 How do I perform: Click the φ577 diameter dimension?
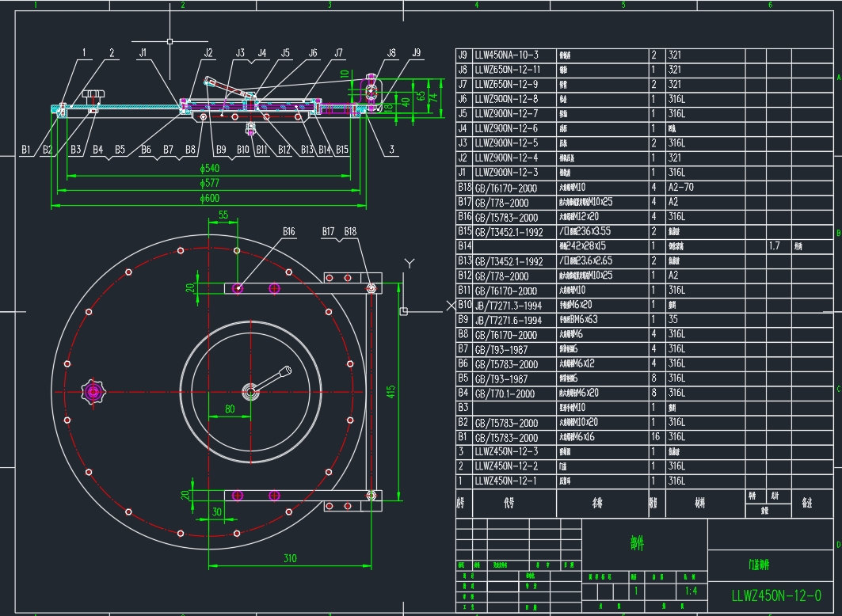[210, 183]
